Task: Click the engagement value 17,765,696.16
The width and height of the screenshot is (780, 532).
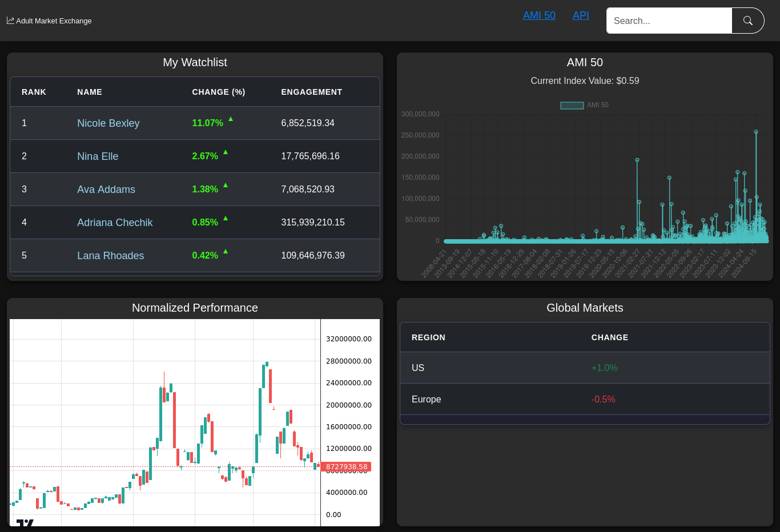Action: [x=310, y=156]
